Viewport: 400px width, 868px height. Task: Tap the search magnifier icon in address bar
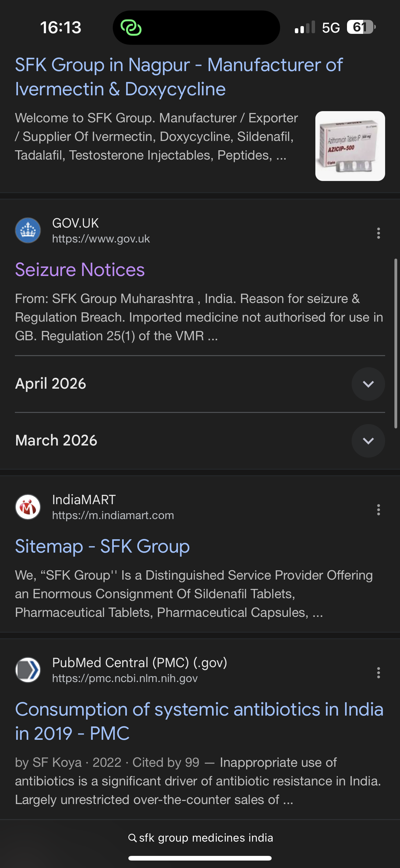click(132, 838)
